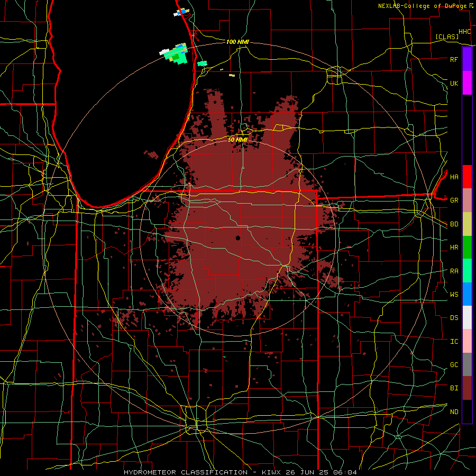Select the "DS" legend label
Screen dimensions: 476x476
click(454, 318)
